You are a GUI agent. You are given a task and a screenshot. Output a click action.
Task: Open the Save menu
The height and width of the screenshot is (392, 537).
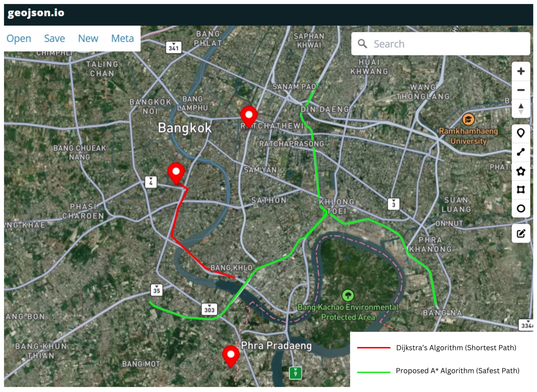tap(54, 38)
